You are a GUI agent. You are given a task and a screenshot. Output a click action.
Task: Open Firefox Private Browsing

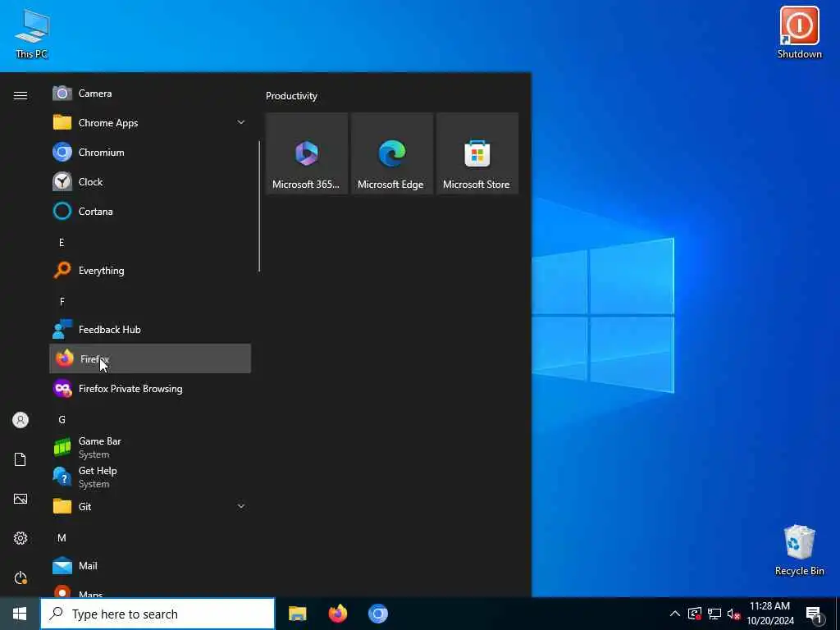tap(150, 388)
